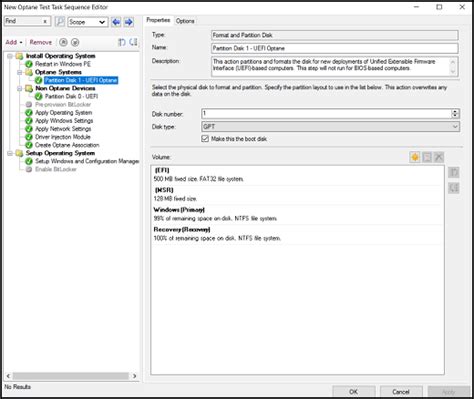
Task: Go to next search result arrow
Action: pyautogui.click(x=129, y=22)
